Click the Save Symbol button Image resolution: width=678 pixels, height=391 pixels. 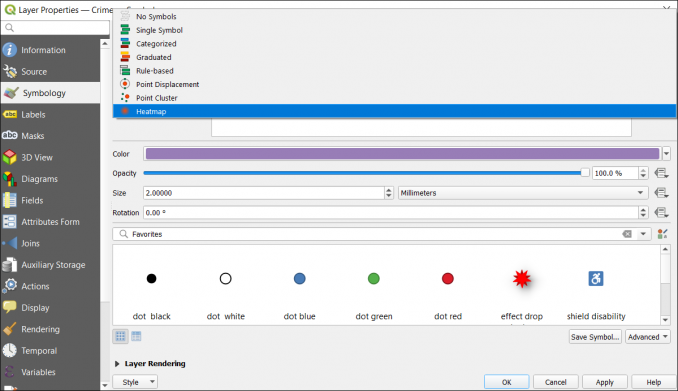tap(595, 337)
